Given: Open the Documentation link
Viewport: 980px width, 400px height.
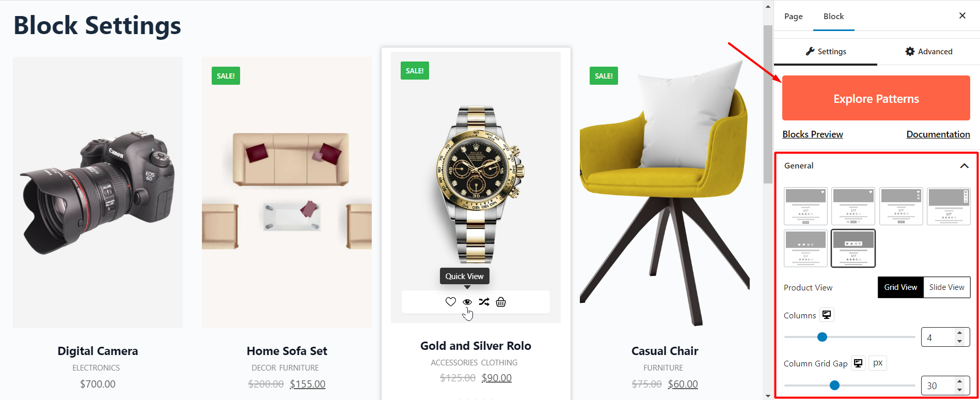Looking at the screenshot, I should 938,134.
